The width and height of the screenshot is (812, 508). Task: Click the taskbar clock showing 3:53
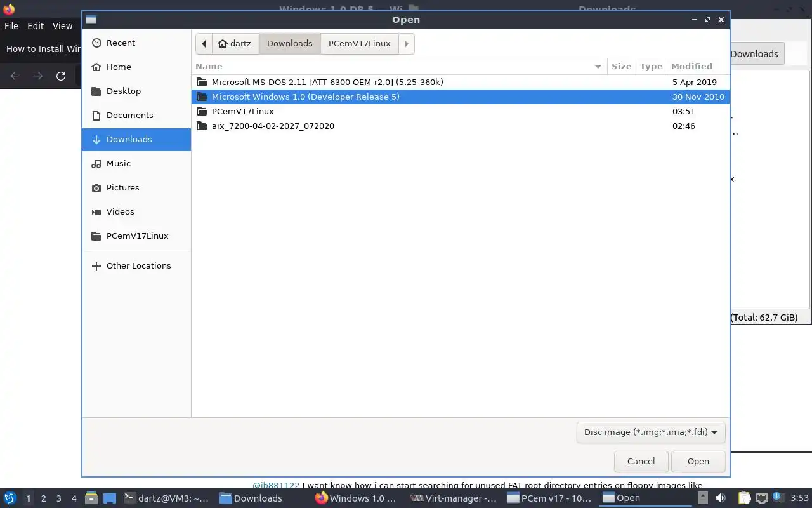pos(799,498)
